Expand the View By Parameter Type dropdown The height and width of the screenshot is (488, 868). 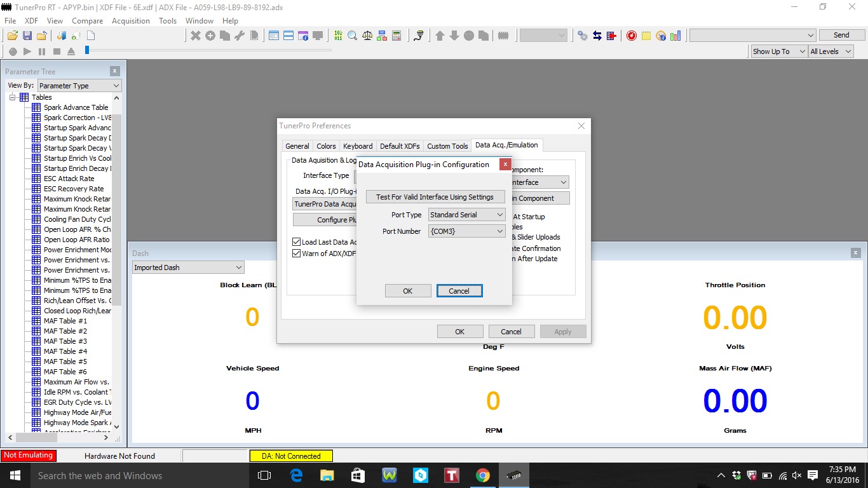pyautogui.click(x=79, y=86)
